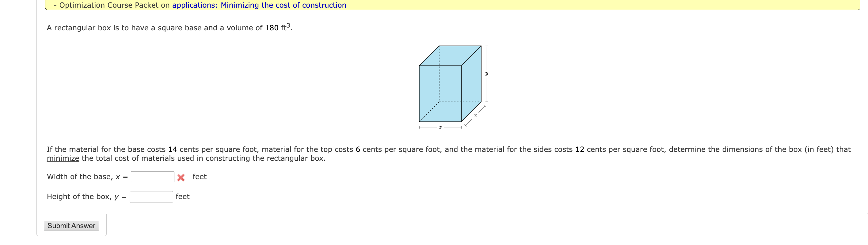Collapse the Optimization Course Packet header
This screenshot has height=245, width=868.
pyautogui.click(x=55, y=5)
